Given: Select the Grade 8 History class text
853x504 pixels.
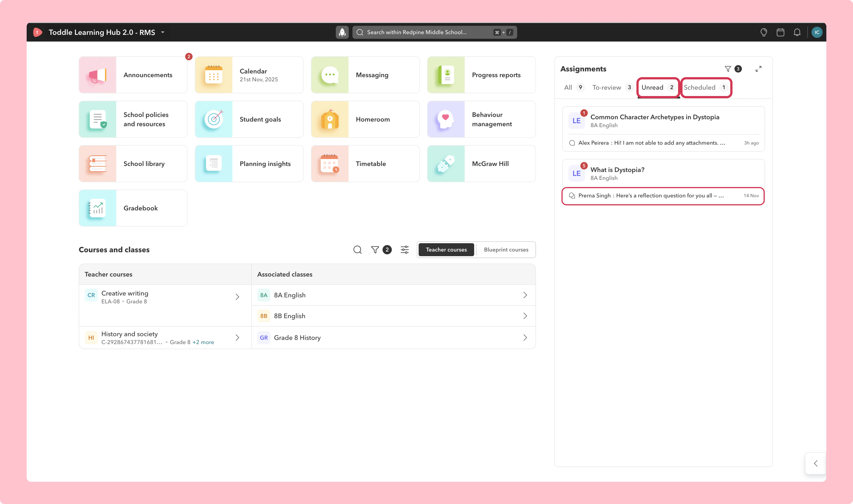Looking at the screenshot, I should click(x=297, y=338).
